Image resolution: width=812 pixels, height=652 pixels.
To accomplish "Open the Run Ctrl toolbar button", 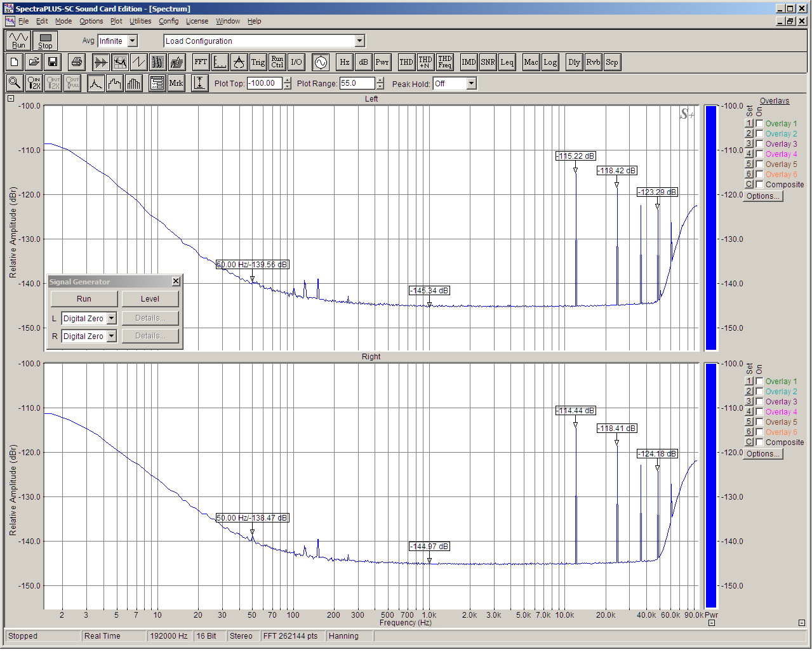I will [277, 62].
